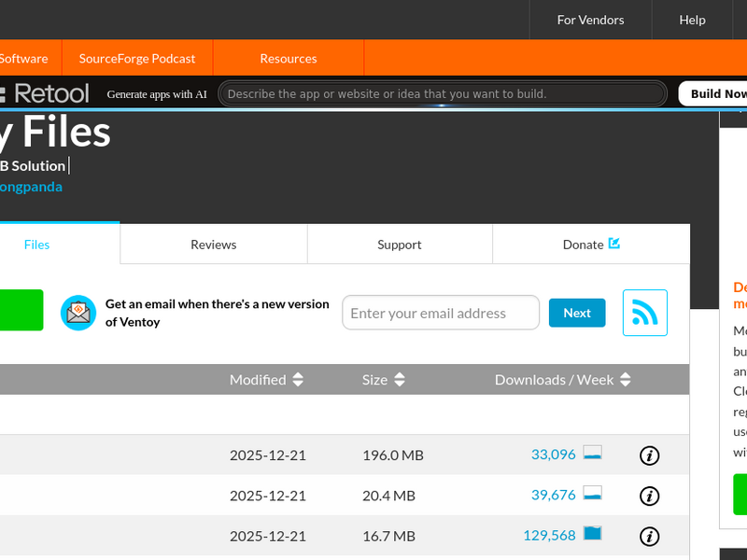Sort files by Downloads / Week arrows

[625, 380]
